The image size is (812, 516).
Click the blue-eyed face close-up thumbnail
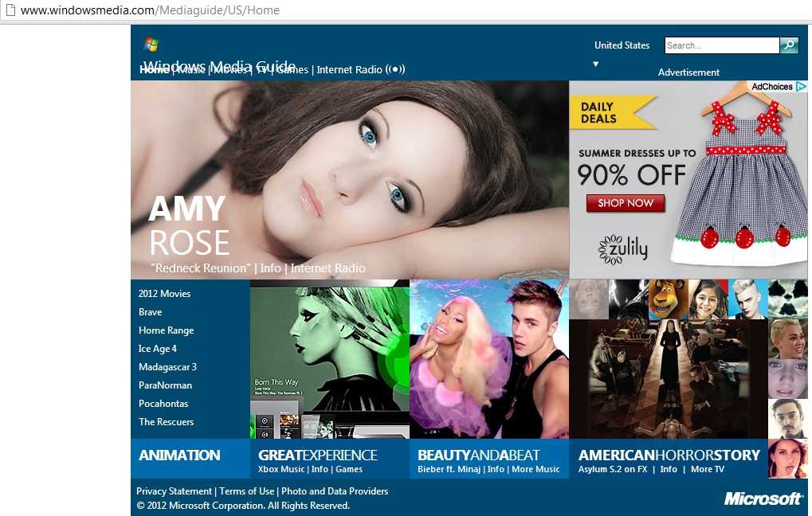pos(787,379)
